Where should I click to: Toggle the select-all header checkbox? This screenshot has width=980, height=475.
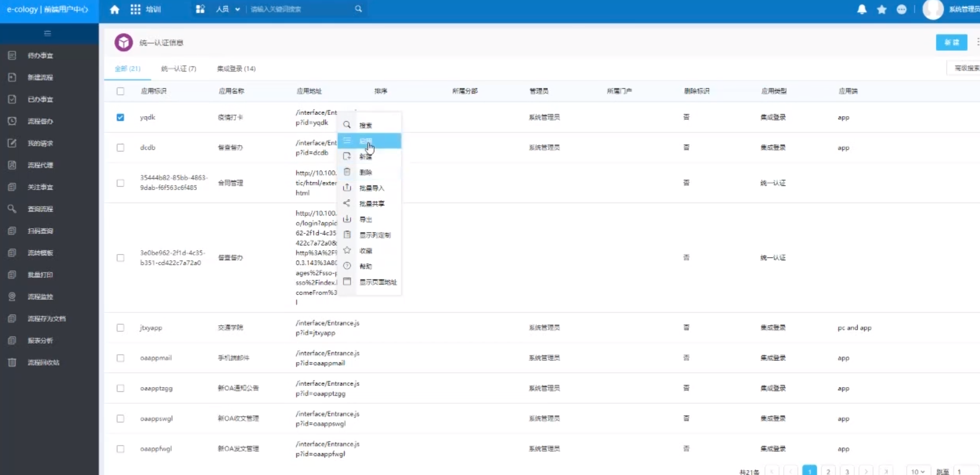click(120, 91)
